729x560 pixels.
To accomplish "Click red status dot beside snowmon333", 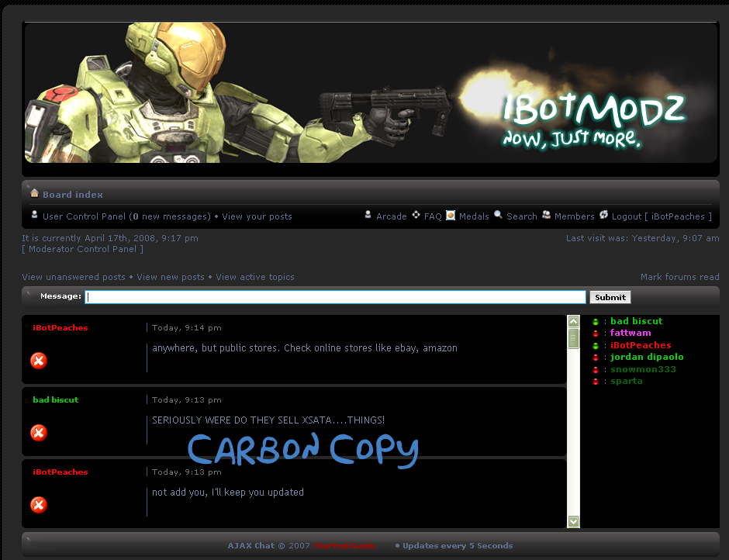I will point(596,370).
